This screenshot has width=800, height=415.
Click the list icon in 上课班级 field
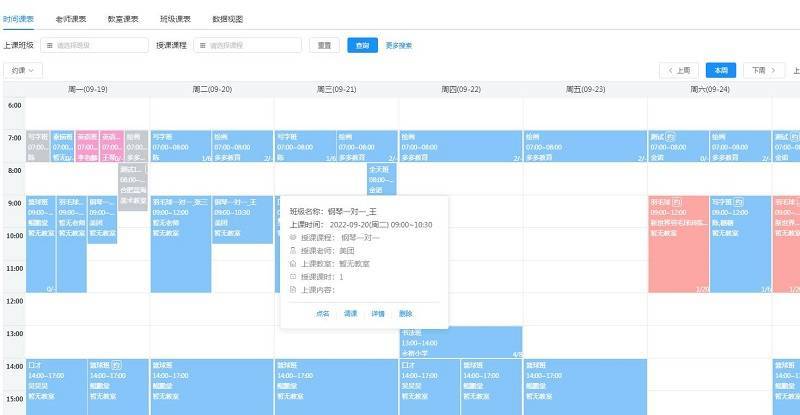[x=48, y=45]
